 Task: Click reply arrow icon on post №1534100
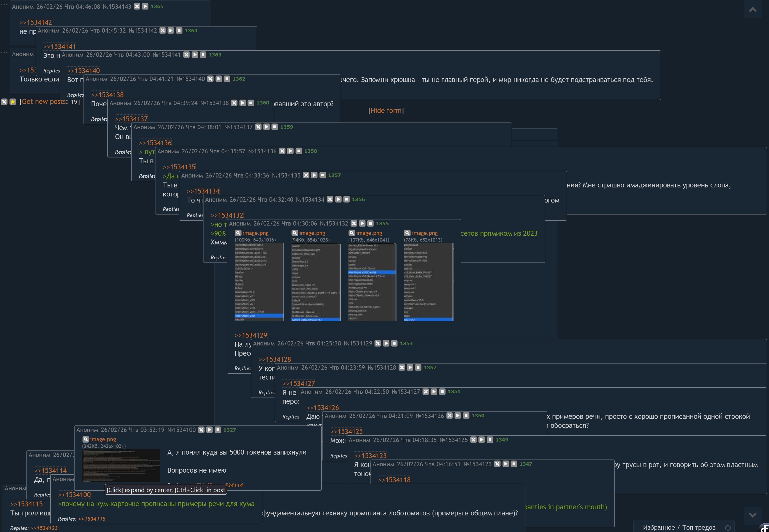209,430
